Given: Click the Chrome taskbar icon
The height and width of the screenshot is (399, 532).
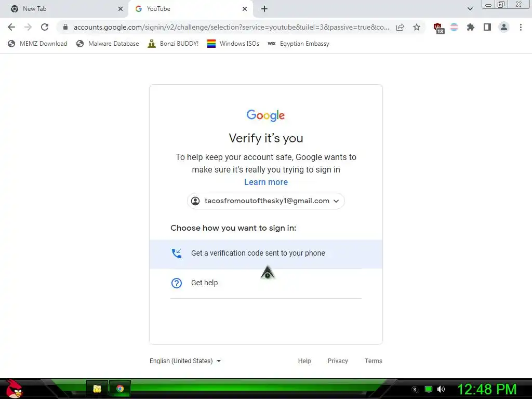Looking at the screenshot, I should 120,389.
